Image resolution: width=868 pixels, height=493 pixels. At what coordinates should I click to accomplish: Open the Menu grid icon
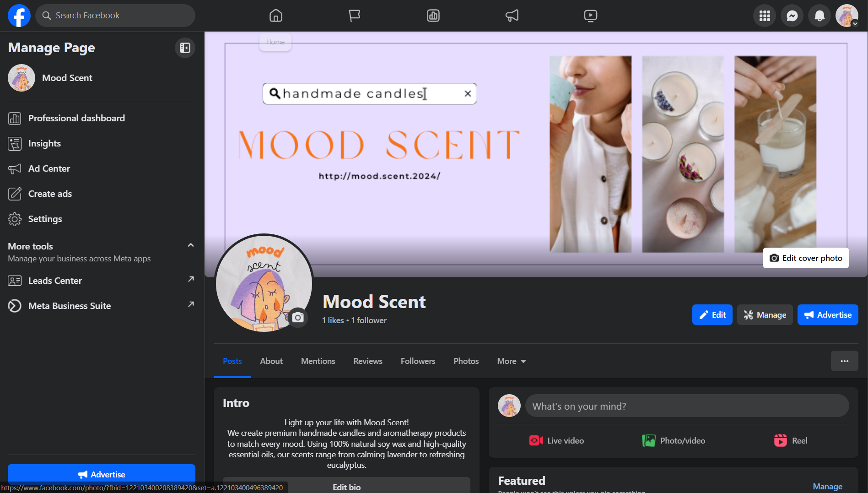point(765,16)
